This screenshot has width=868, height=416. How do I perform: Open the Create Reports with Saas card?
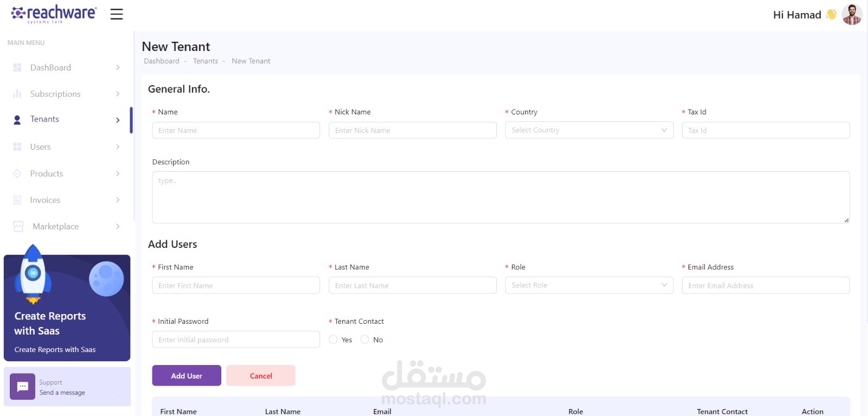pos(67,308)
